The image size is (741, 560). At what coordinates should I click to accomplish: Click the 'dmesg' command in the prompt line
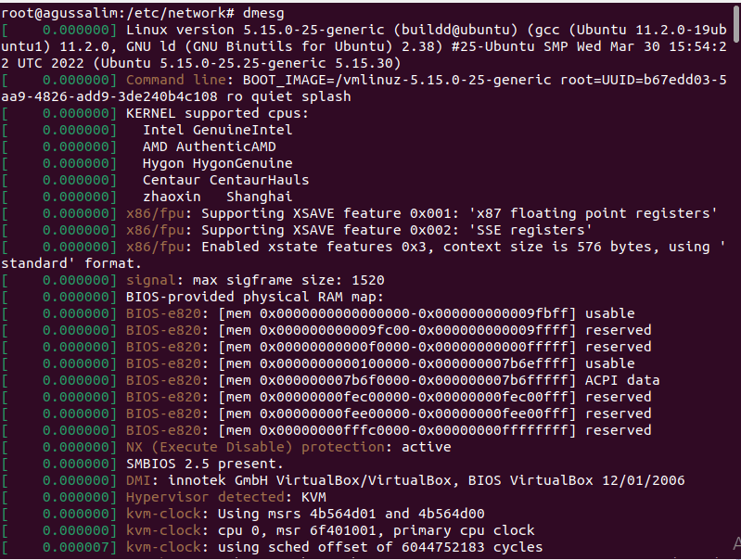263,13
